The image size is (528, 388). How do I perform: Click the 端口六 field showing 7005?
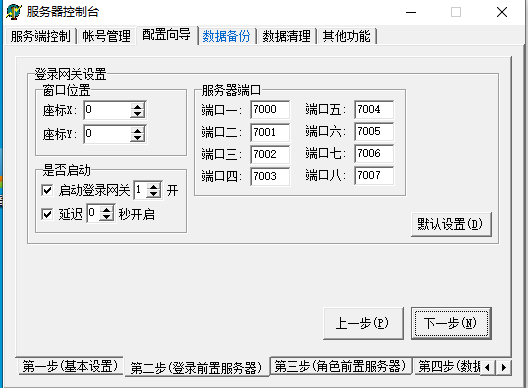(x=374, y=131)
